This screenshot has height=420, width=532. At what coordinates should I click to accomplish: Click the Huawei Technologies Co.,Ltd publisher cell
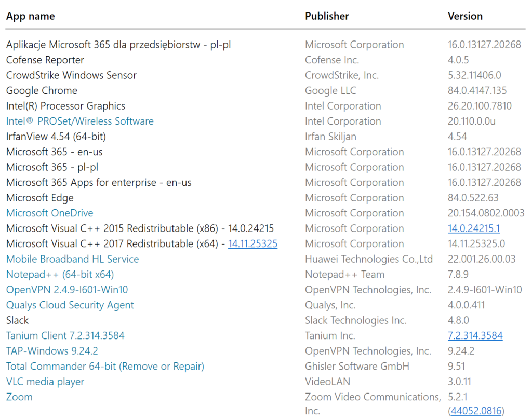click(369, 259)
